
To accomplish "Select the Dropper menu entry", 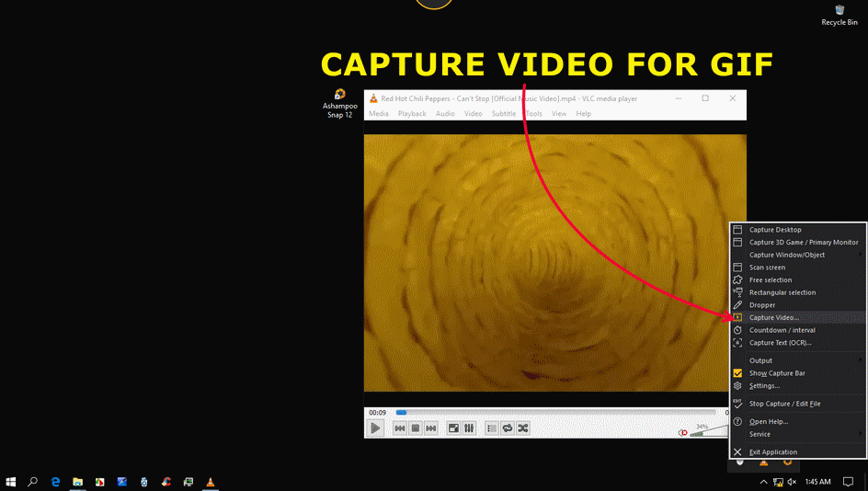I will click(798, 305).
